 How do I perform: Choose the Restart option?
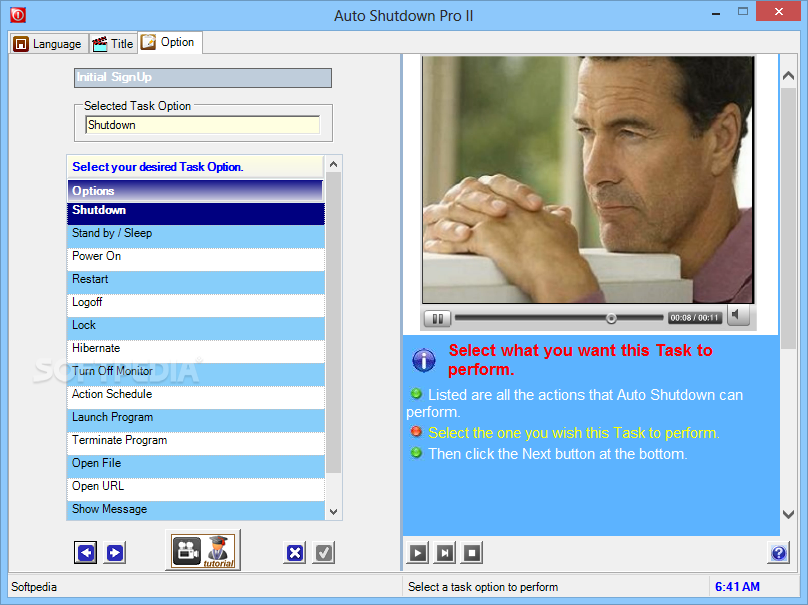[196, 282]
